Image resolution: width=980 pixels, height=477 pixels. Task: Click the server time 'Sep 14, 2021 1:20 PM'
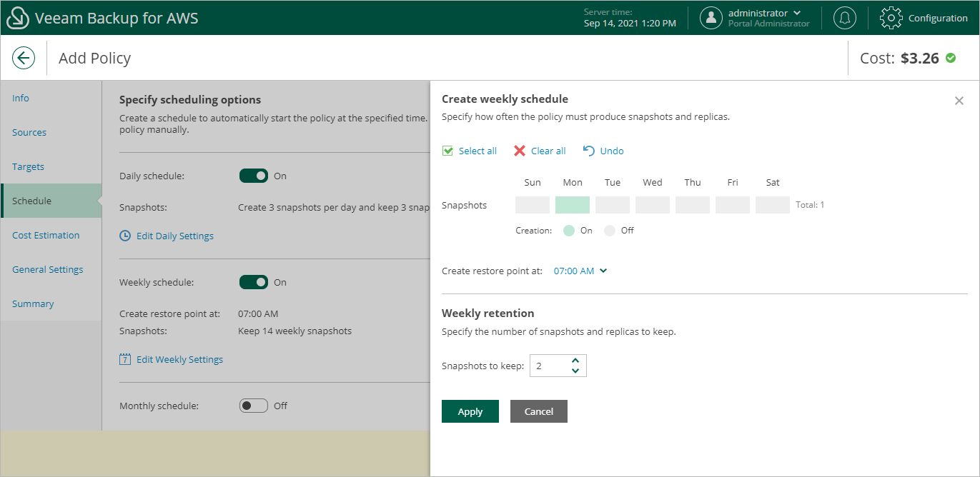(x=630, y=24)
